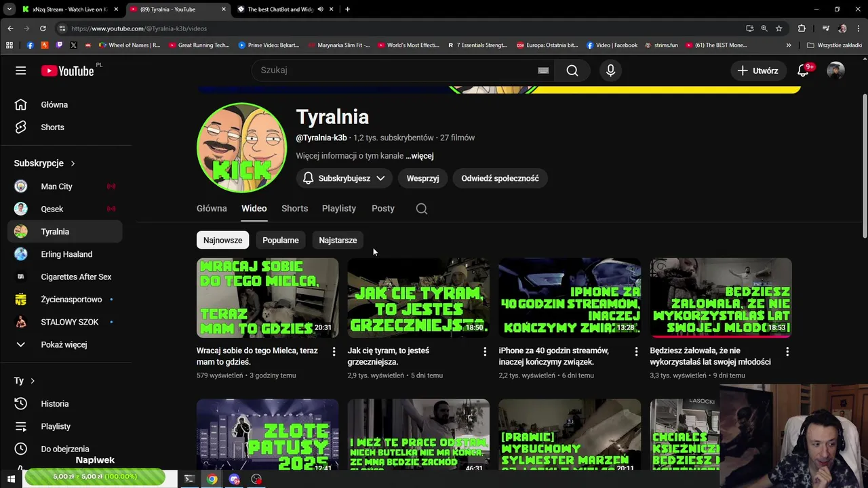
Task: Switch to the Playlisty tab
Action: point(339,209)
